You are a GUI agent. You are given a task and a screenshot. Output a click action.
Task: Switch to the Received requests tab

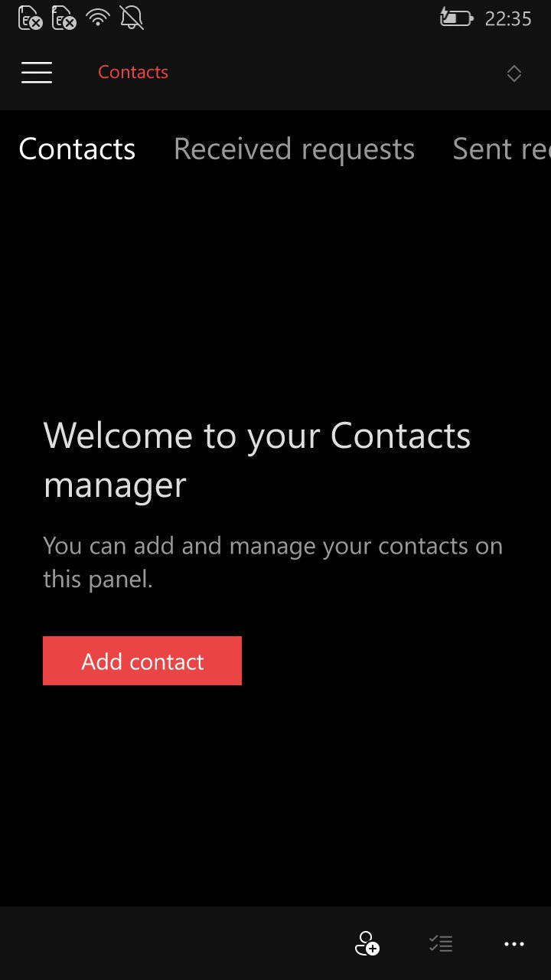pyautogui.click(x=294, y=149)
